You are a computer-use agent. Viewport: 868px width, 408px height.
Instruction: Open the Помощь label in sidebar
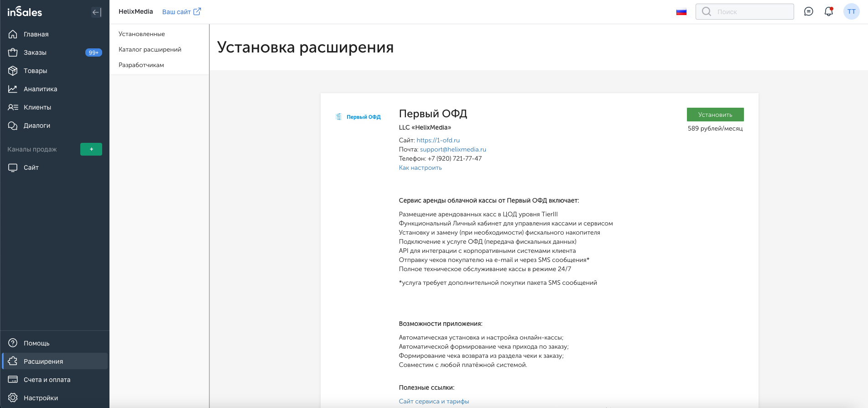[36, 343]
